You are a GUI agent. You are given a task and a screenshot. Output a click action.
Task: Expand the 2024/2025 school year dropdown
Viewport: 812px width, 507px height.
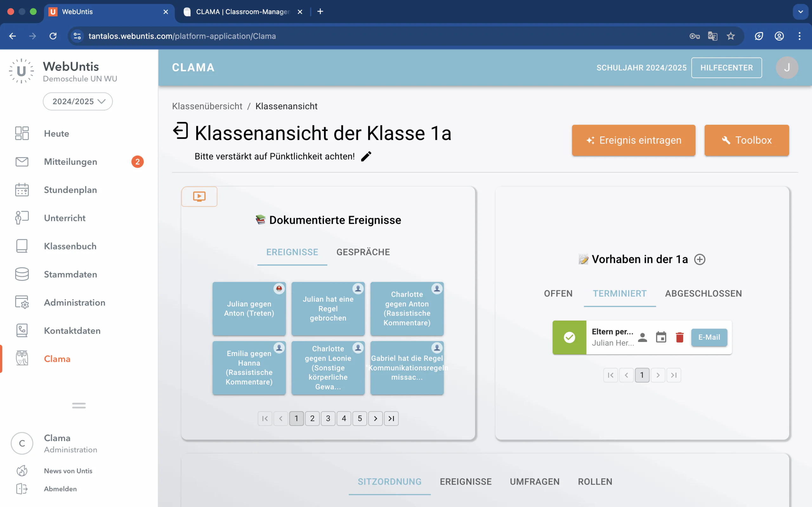point(78,101)
